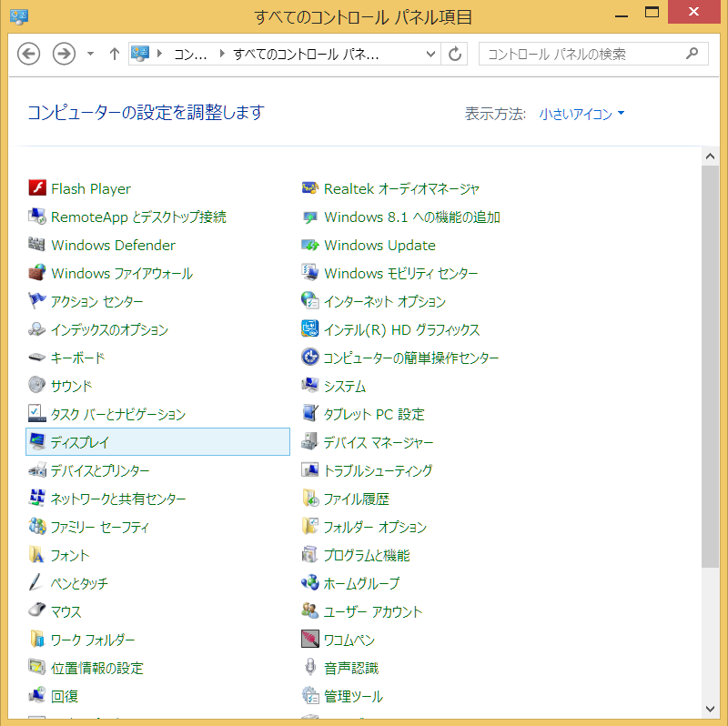Screen dimensions: 728x726
Task: Select the ディスプレイ monitor icon
Action: tap(37, 442)
